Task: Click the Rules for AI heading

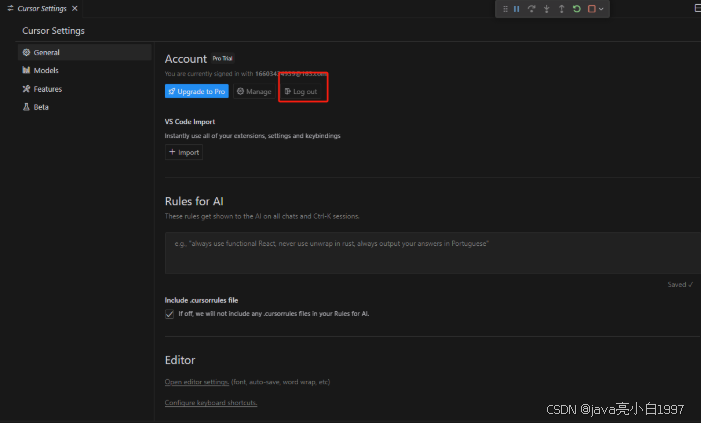Action: (x=194, y=201)
